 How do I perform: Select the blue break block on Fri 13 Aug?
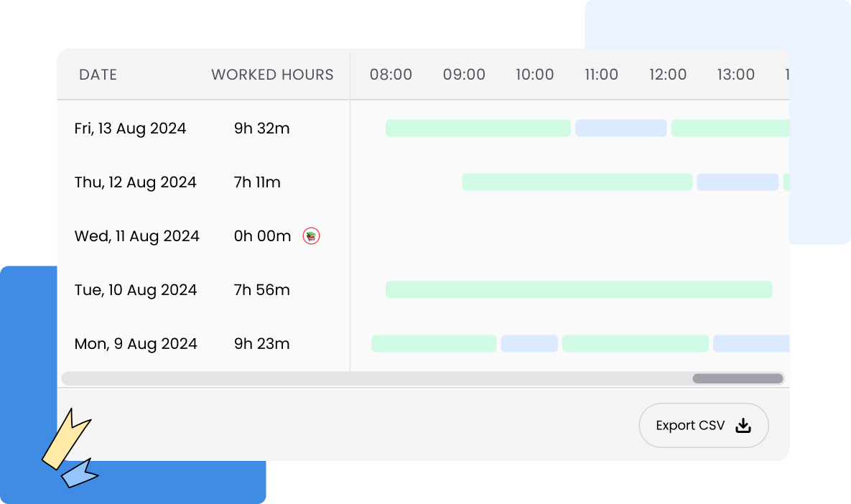click(620, 128)
